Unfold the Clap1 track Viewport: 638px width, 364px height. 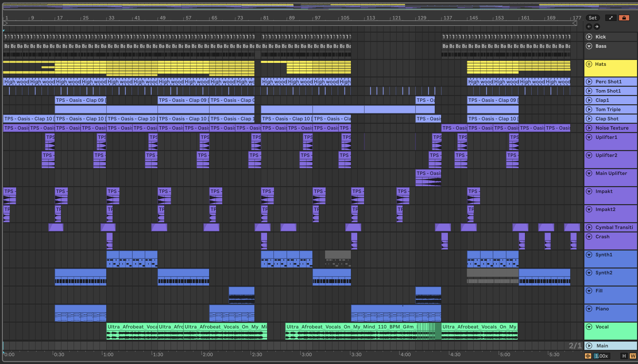click(589, 100)
